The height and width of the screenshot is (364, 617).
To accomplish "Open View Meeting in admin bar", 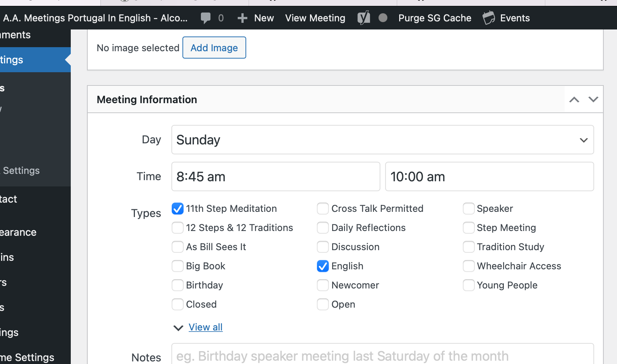I will (x=315, y=18).
